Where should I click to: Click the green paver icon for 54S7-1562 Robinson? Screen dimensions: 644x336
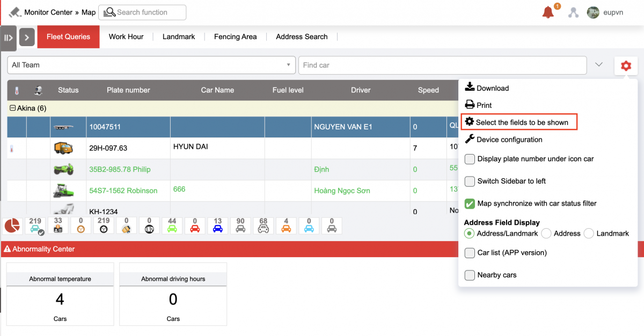coord(63,191)
